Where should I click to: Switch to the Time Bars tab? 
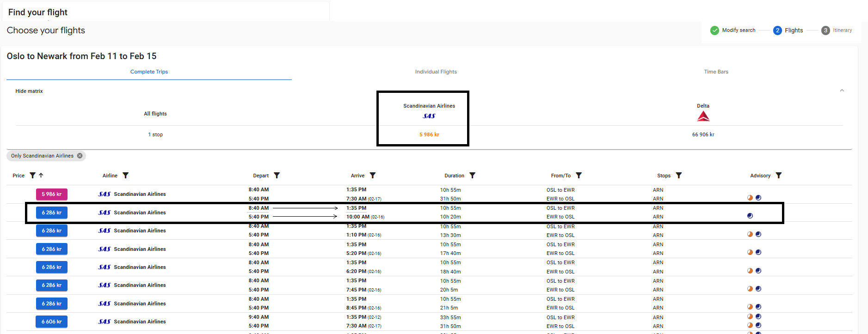coord(716,72)
